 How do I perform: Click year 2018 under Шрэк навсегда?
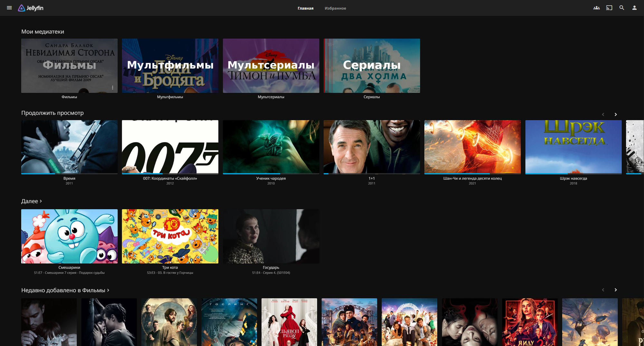573,183
